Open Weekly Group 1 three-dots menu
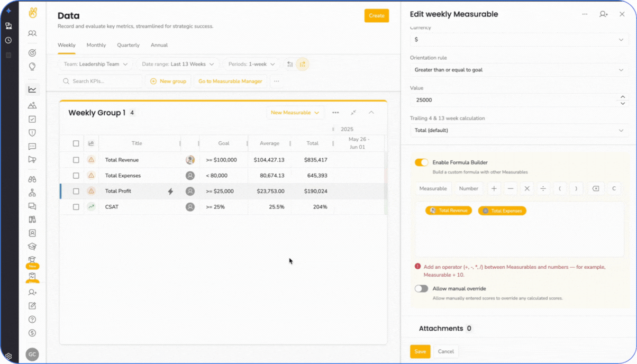 point(335,113)
